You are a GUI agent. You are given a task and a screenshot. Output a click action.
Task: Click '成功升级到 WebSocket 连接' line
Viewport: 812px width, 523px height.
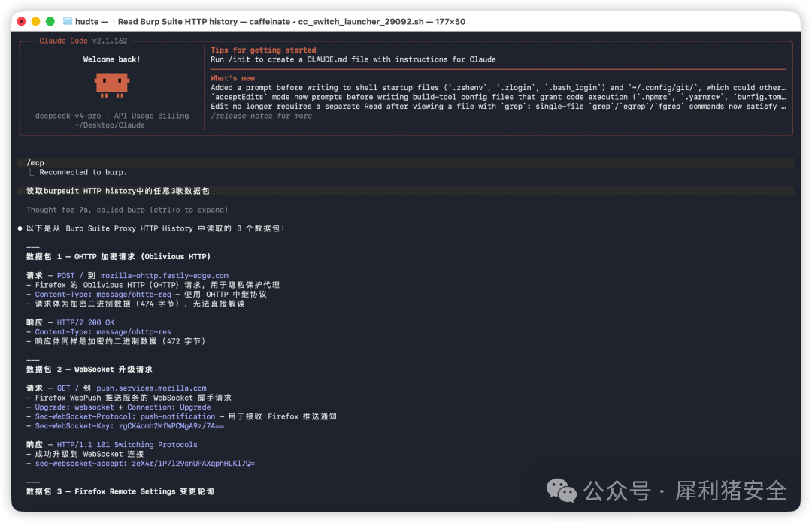pyautogui.click(x=85, y=454)
